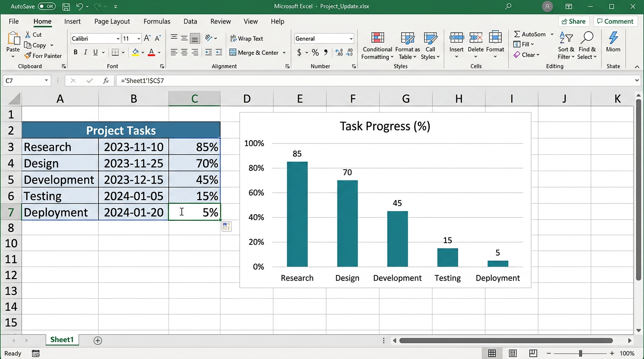Image resolution: width=644 pixels, height=359 pixels.
Task: Expand the Calibri font name dropdown
Action: (118, 39)
